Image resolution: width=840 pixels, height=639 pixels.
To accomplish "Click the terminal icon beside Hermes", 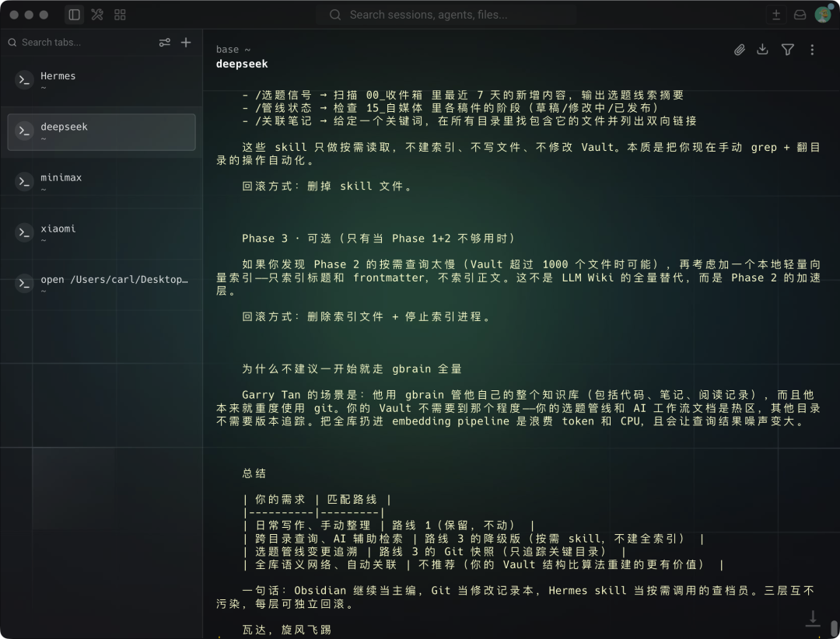I will coord(24,80).
